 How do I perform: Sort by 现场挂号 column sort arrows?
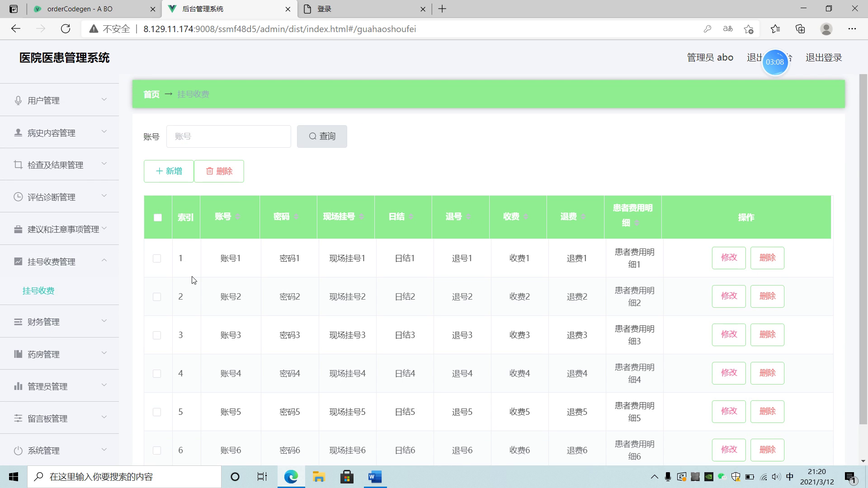pos(362,216)
